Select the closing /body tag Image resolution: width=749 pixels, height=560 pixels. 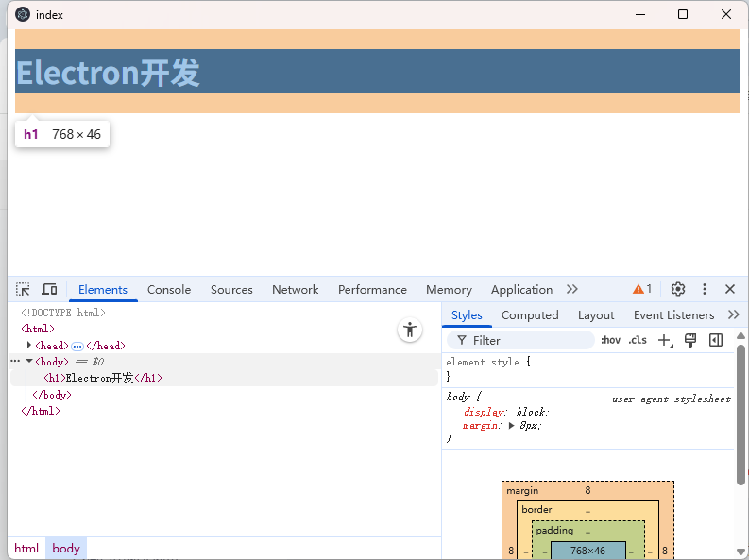point(52,395)
